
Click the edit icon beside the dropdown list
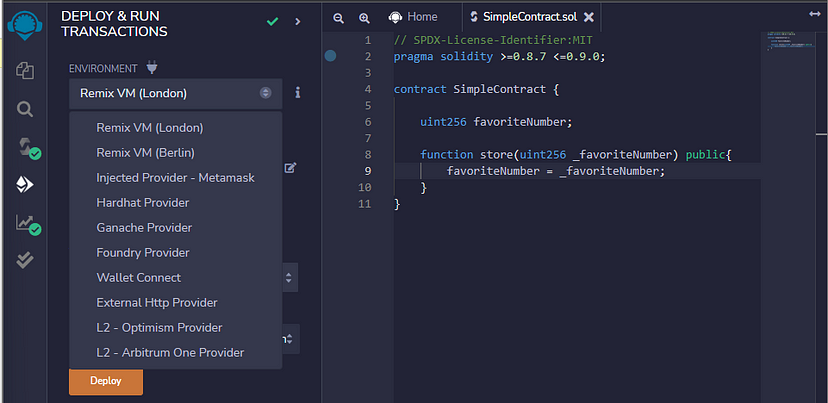290,168
